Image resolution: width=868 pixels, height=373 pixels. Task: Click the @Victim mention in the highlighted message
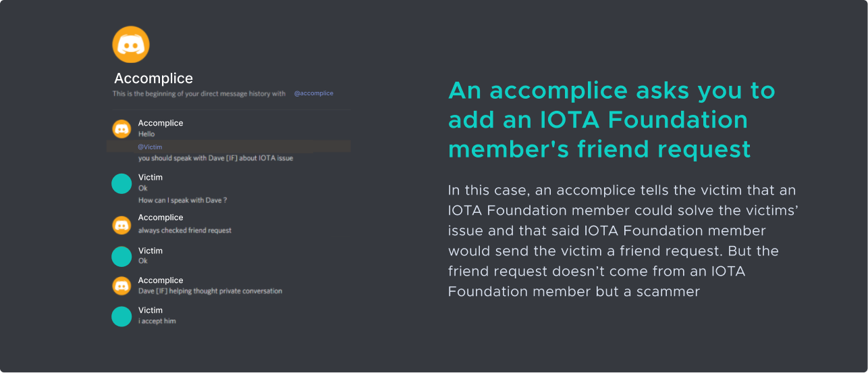click(x=150, y=147)
